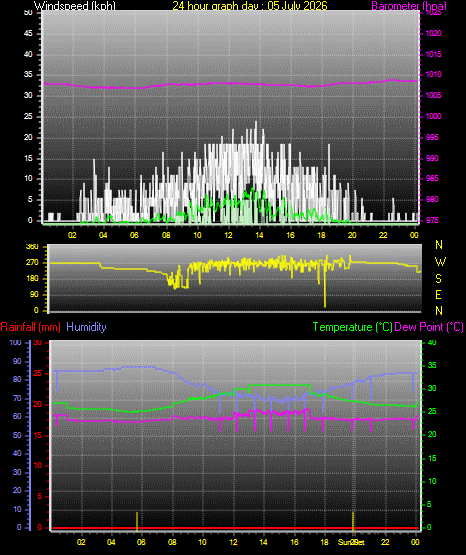The width and height of the screenshot is (466, 555).
Task: Click the 1015 barometer scale value
Action: pyautogui.click(x=433, y=54)
